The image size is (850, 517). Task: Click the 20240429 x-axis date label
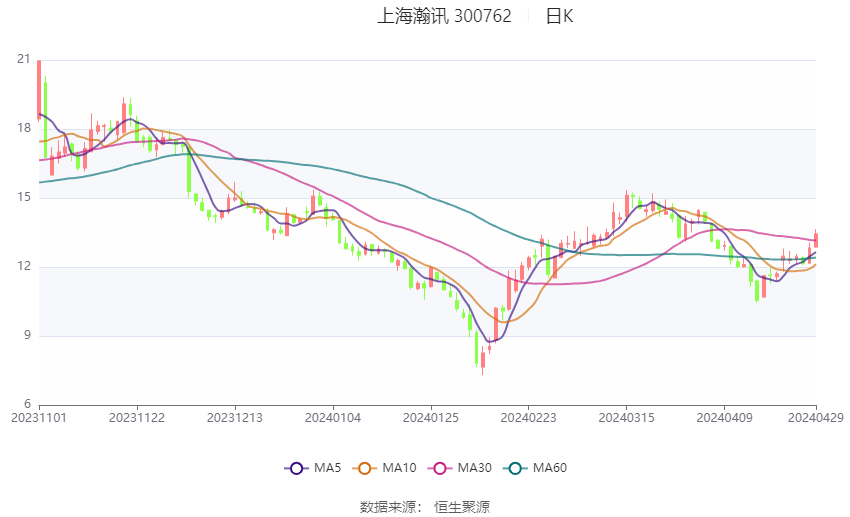pos(815,418)
